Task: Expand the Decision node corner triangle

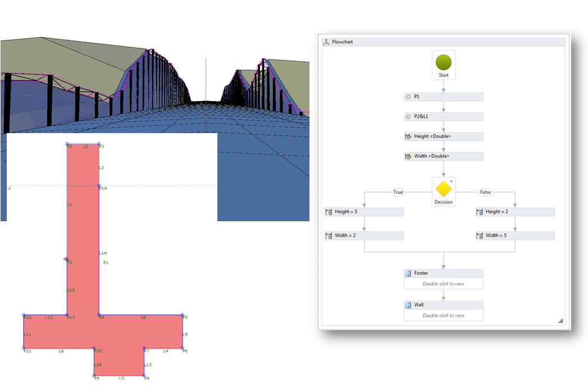Action: 451,181
